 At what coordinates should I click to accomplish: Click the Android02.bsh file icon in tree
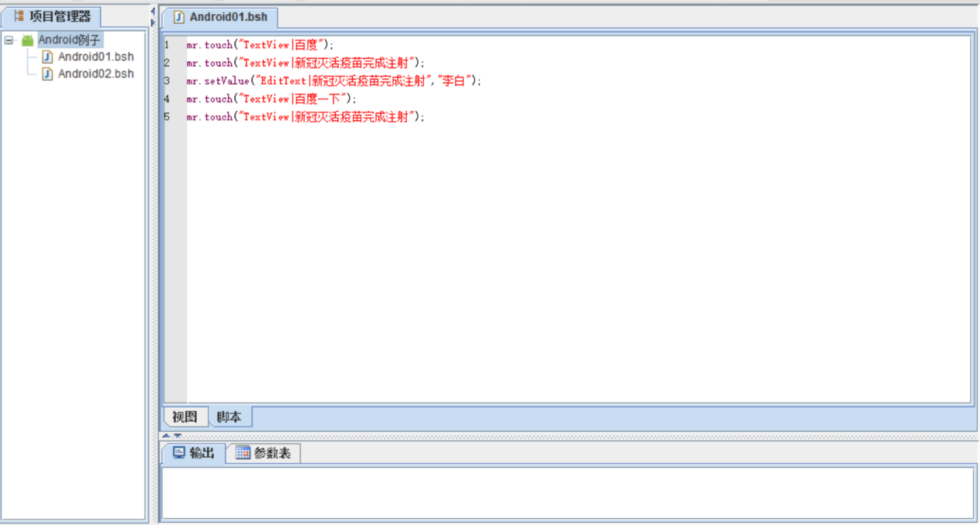47,73
